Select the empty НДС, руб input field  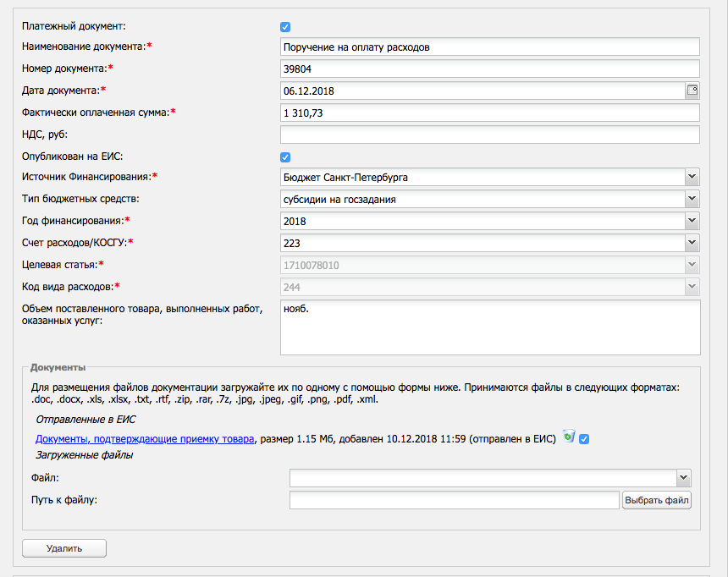click(x=489, y=135)
